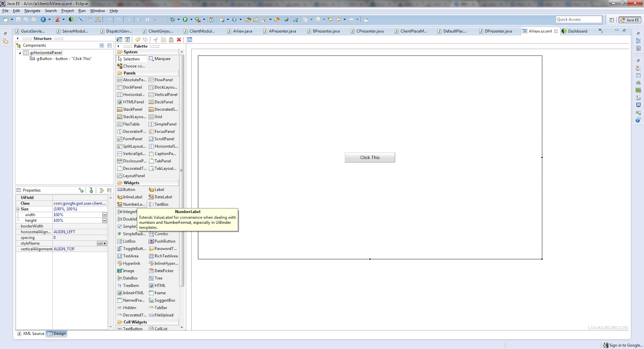The height and width of the screenshot is (349, 644).
Task: Select the HTMLPanel palette entry
Action: coord(130,102)
